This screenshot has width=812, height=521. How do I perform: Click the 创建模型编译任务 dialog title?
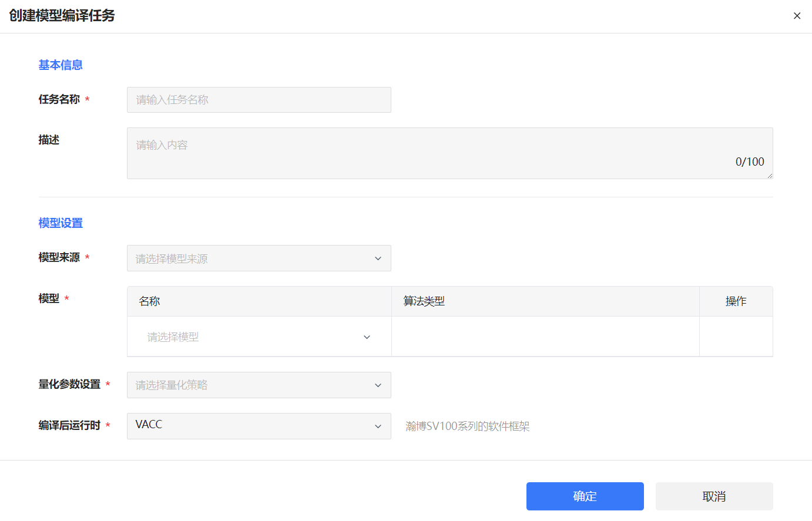[62, 16]
